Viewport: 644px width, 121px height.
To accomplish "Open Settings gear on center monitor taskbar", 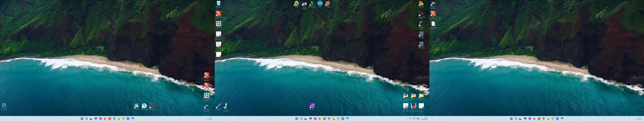I will [x=329, y=118].
